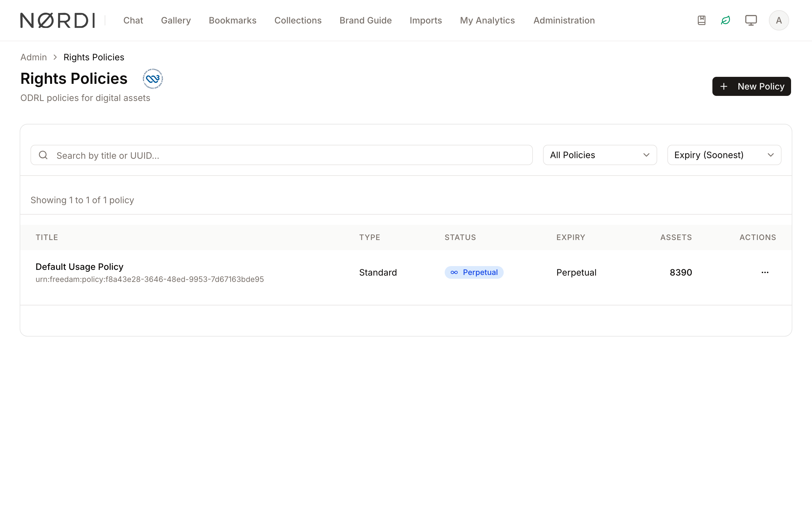Click the ASSETS column header
812x508 pixels.
(676, 237)
